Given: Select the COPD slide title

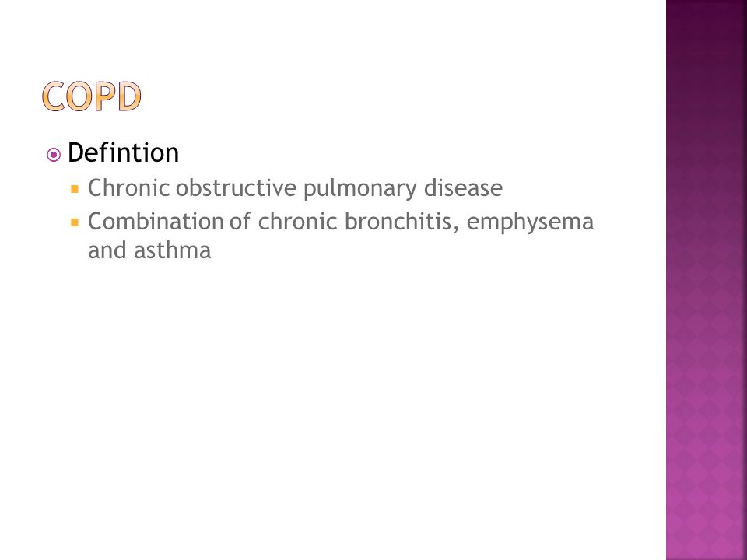Looking at the screenshot, I should tap(92, 96).
